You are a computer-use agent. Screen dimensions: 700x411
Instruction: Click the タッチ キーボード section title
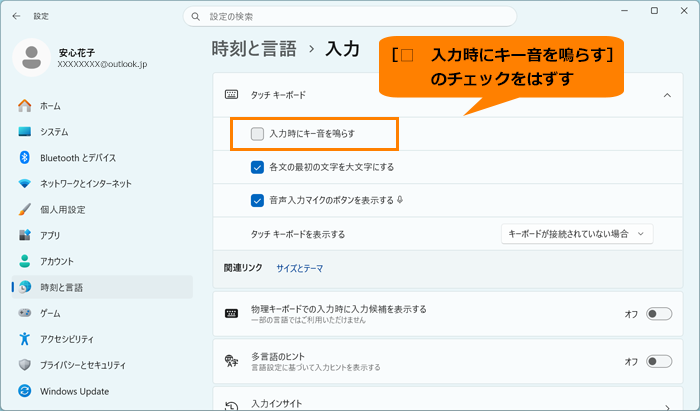point(278,95)
